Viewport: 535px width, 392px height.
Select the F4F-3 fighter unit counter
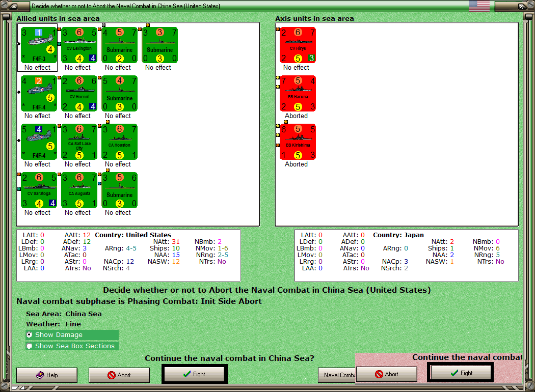click(x=39, y=45)
